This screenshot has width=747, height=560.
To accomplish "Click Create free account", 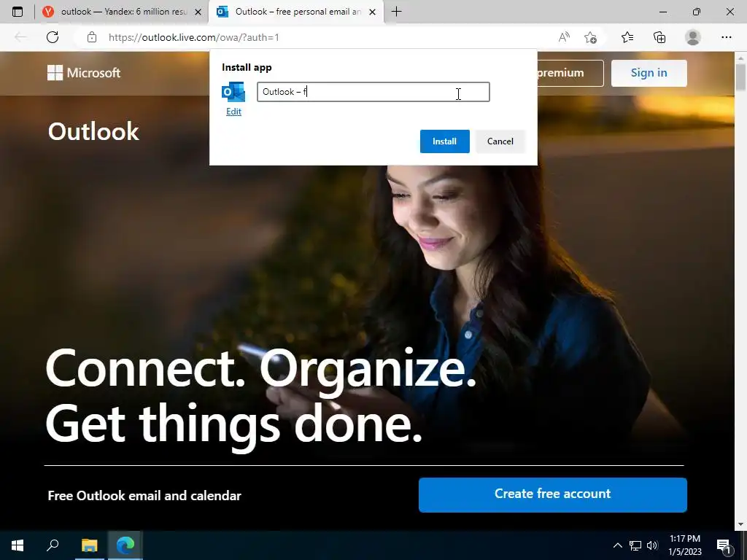I will pyautogui.click(x=553, y=495).
